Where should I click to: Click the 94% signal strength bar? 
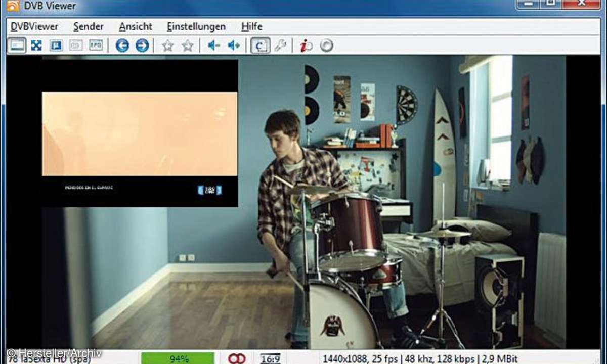pos(178,358)
